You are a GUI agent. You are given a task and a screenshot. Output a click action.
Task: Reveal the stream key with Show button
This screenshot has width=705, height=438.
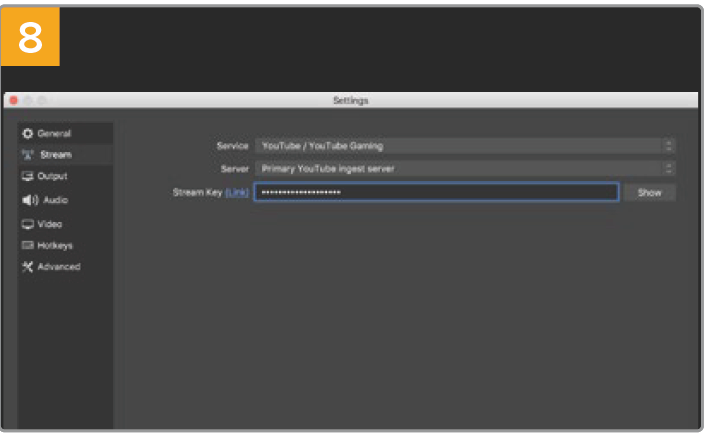tap(650, 192)
